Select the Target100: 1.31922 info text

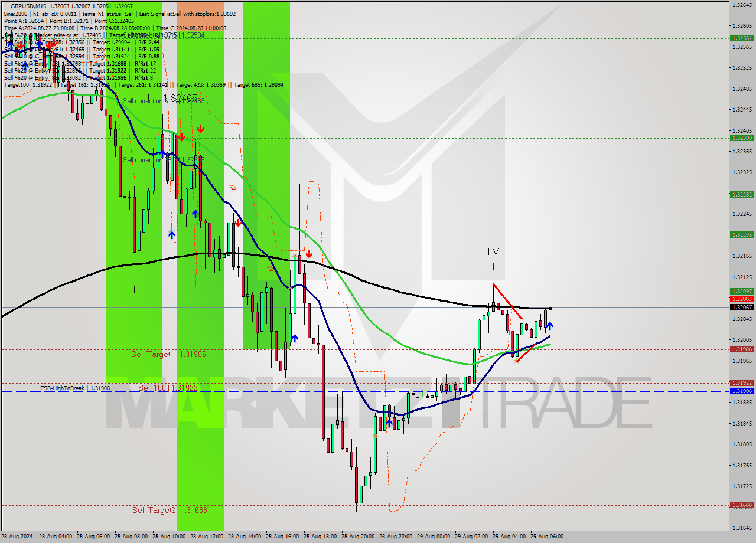pos(28,85)
